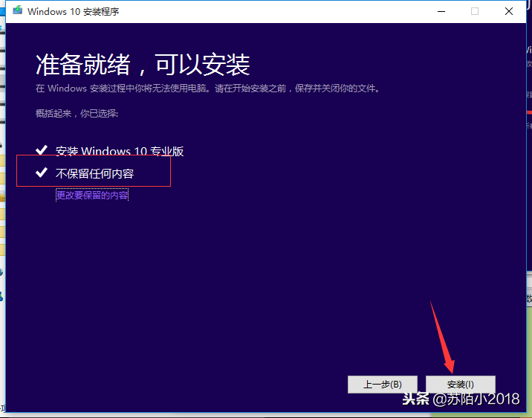
Task: Click the Windows 10 安装程序 title text
Action: click(74, 12)
